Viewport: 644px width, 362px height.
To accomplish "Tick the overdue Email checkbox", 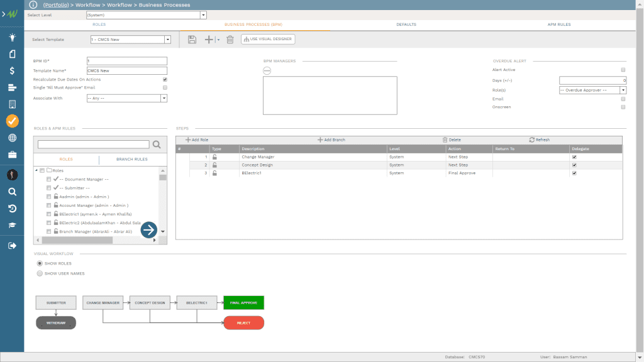I will point(623,99).
